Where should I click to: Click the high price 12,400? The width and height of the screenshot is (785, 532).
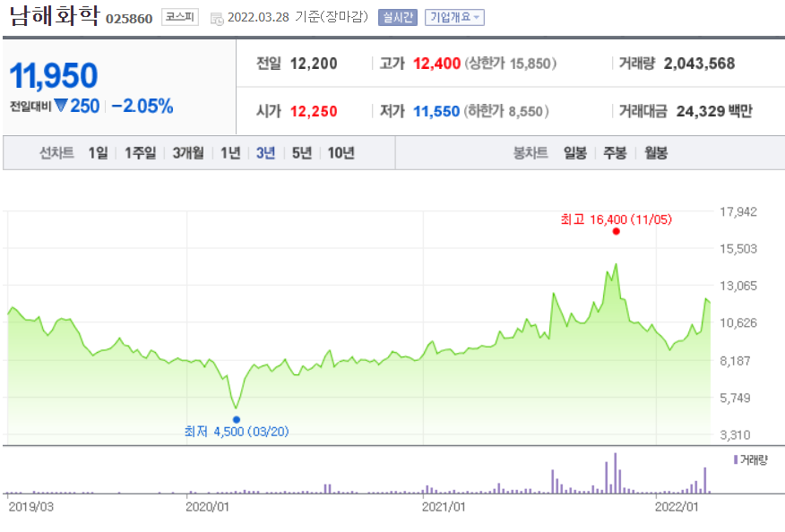436,64
